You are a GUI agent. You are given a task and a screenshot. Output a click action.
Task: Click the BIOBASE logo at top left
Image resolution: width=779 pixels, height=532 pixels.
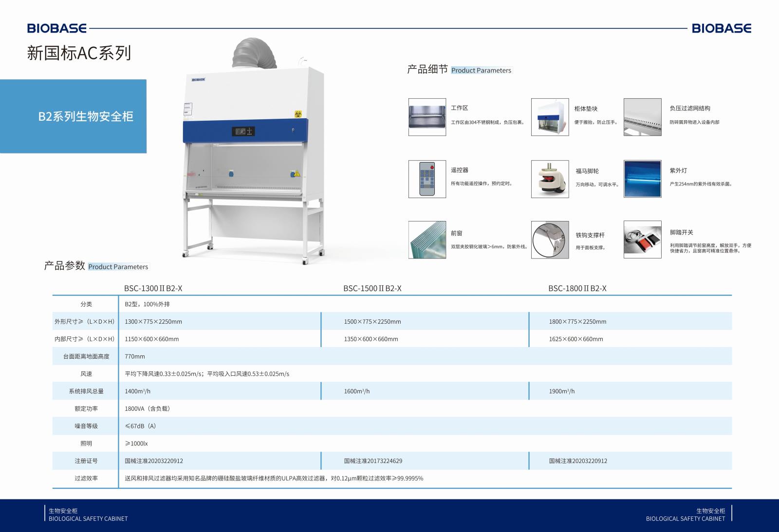[57, 28]
